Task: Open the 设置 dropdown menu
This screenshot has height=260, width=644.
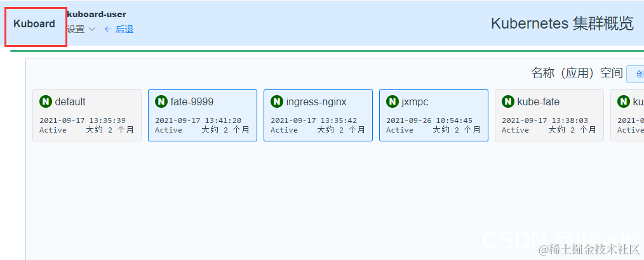Action: [81, 29]
